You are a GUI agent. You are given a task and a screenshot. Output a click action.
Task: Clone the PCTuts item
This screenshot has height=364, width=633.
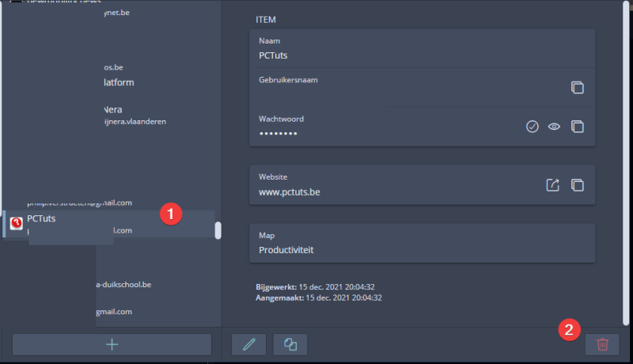point(290,345)
